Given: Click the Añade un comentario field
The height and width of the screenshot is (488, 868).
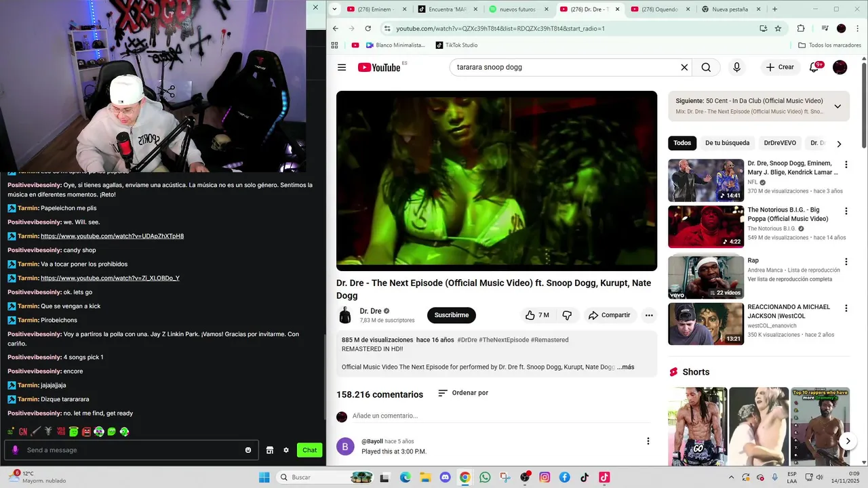Looking at the screenshot, I should 505,415.
